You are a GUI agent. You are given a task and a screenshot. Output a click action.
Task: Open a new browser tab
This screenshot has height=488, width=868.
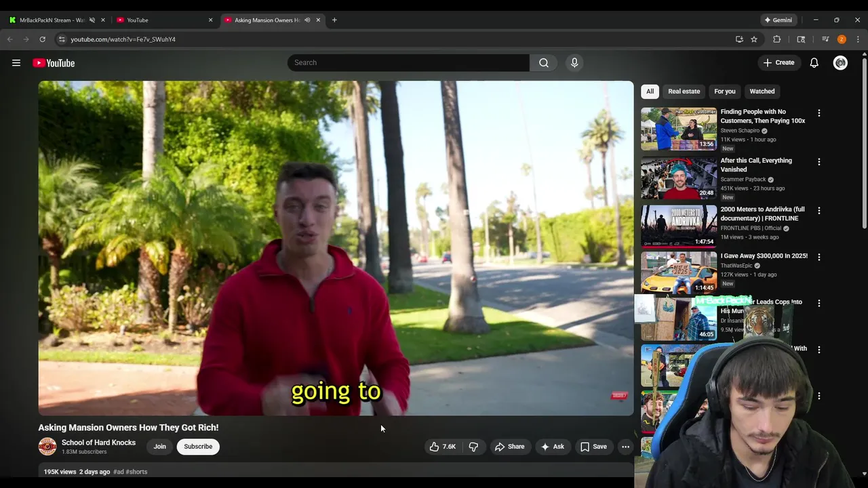(x=334, y=20)
